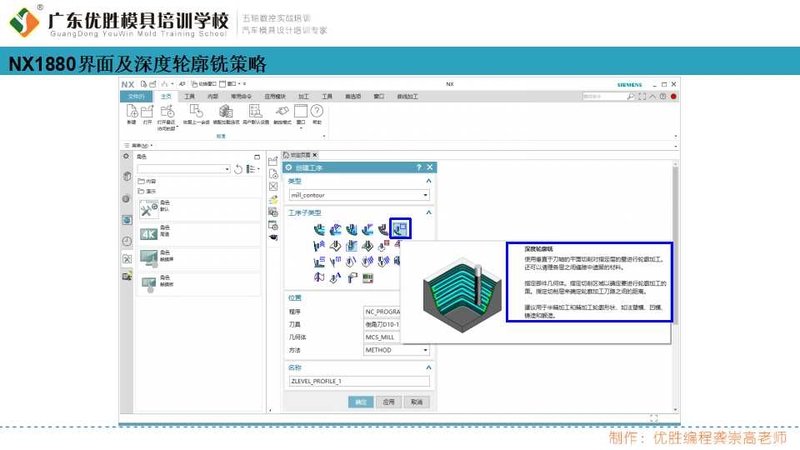The width and height of the screenshot is (800, 450).
Task: Close the 创建工序 dialog
Action: click(x=430, y=167)
